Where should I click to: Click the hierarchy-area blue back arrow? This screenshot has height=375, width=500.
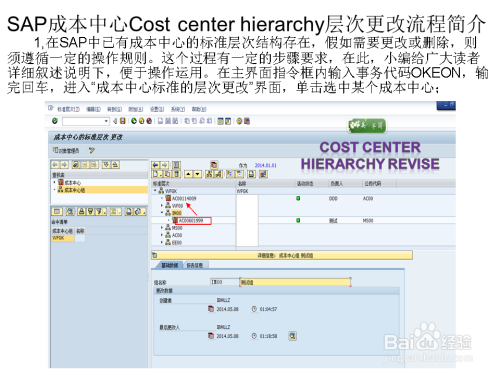tap(155, 165)
